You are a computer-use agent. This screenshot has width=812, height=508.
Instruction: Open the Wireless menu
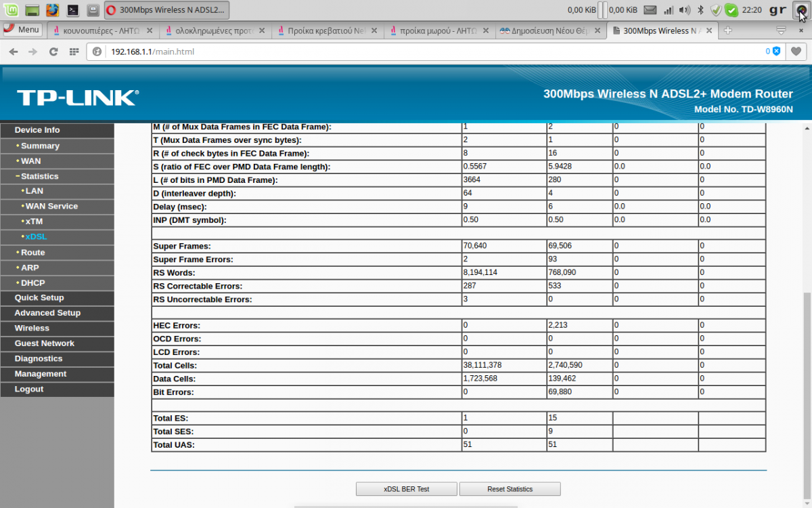[x=57, y=328]
